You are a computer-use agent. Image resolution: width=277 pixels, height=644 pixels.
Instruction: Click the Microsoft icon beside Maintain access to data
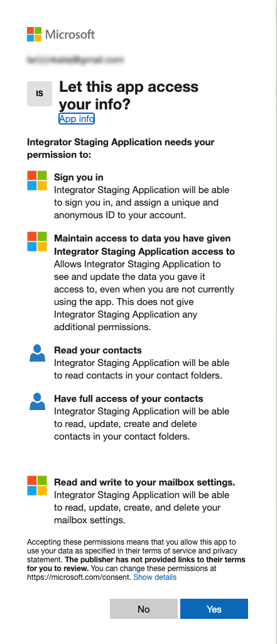tap(37, 241)
